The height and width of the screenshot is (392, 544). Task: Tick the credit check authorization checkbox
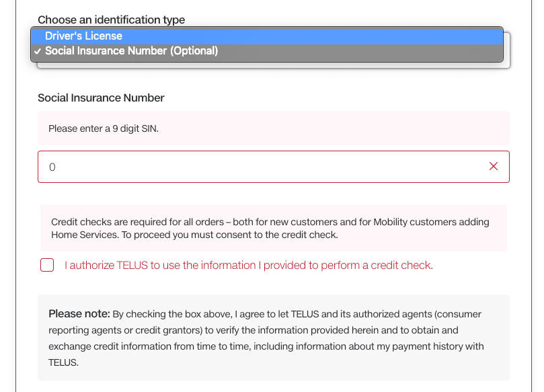coord(47,265)
